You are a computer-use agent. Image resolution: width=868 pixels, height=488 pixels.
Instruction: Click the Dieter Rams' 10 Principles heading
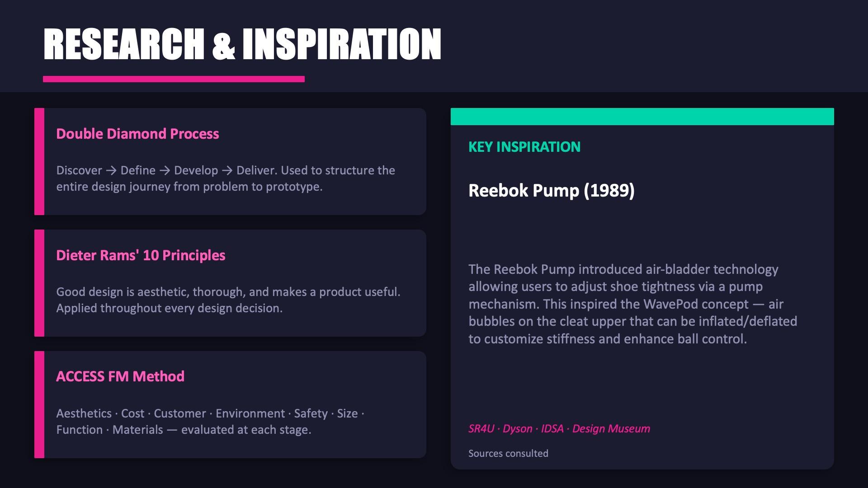click(141, 255)
